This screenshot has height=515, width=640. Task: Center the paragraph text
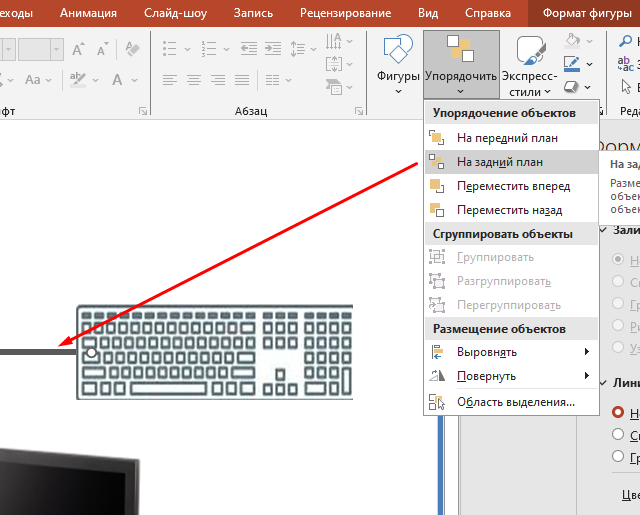(x=194, y=80)
